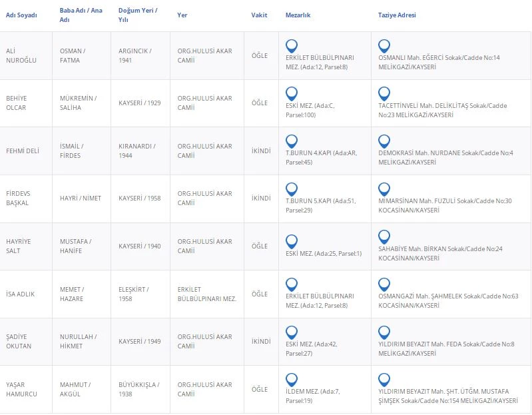Image resolution: width=532 pixels, height=415 pixels.
Task: Click the Vakit column header
Action: [259, 15]
